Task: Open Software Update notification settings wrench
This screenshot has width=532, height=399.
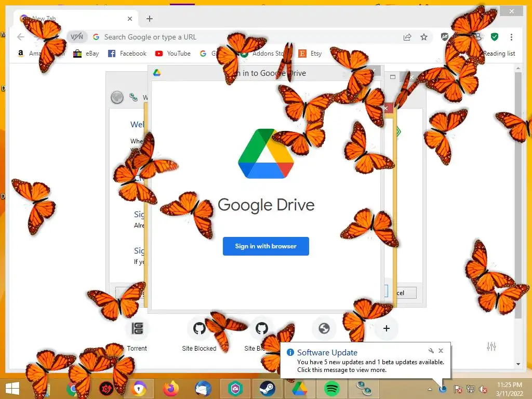Action: tap(431, 351)
